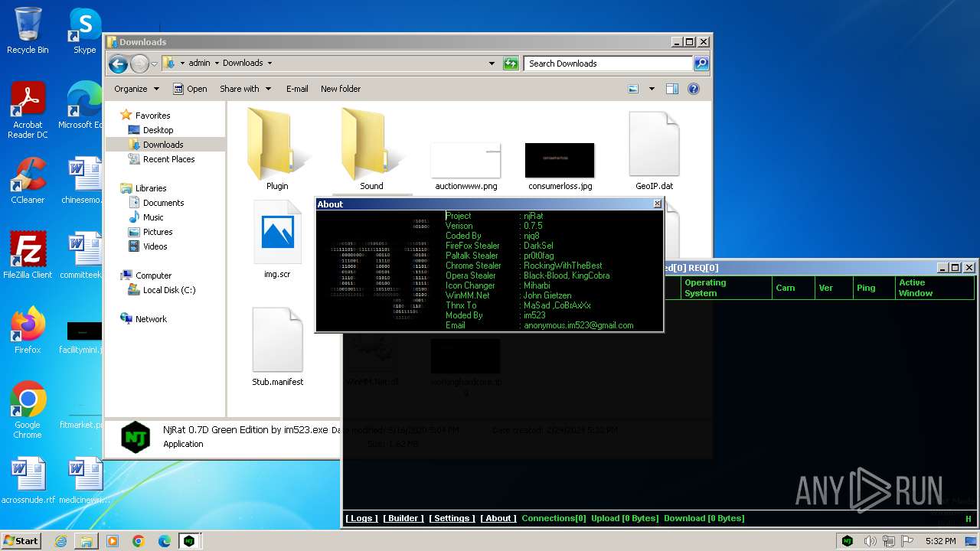
Task: Open Google Chrome desktop shortcut
Action: [x=28, y=410]
